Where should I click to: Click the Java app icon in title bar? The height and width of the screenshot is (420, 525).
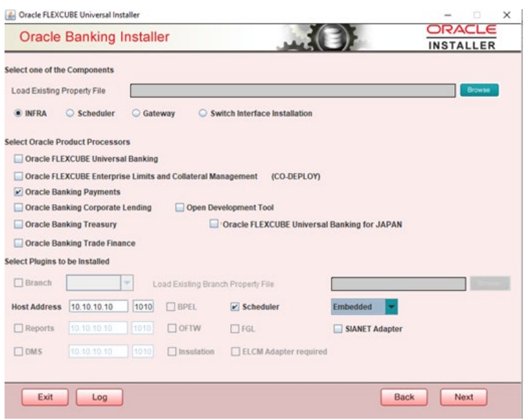(10, 15)
